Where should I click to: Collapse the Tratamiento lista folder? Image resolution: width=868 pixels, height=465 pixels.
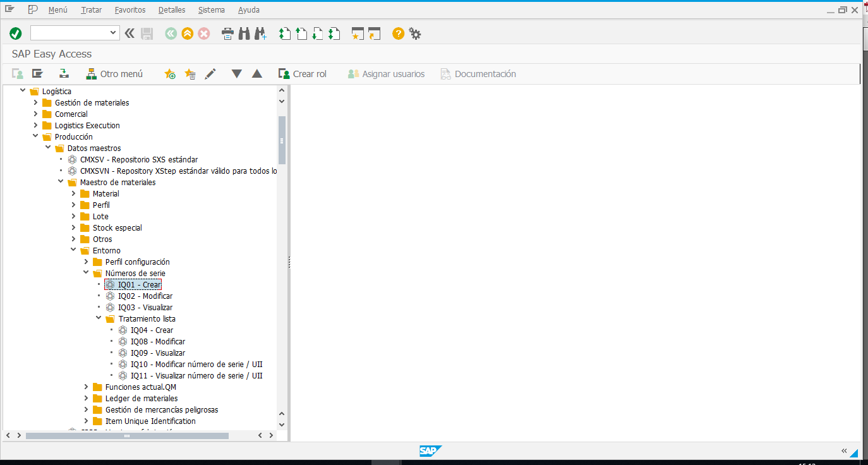point(99,318)
